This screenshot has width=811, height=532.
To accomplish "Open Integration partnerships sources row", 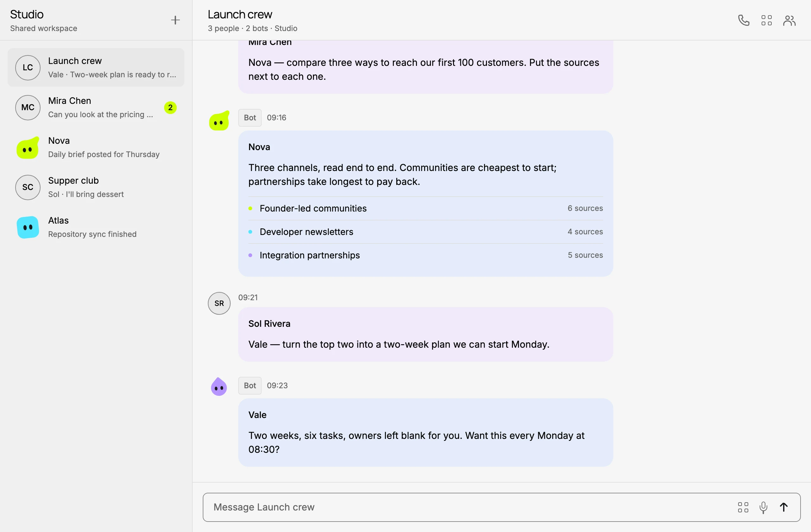I will point(425,256).
